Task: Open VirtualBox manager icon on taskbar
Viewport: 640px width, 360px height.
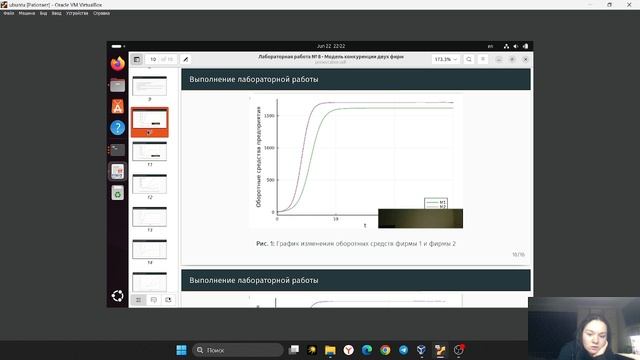Action: [422, 350]
